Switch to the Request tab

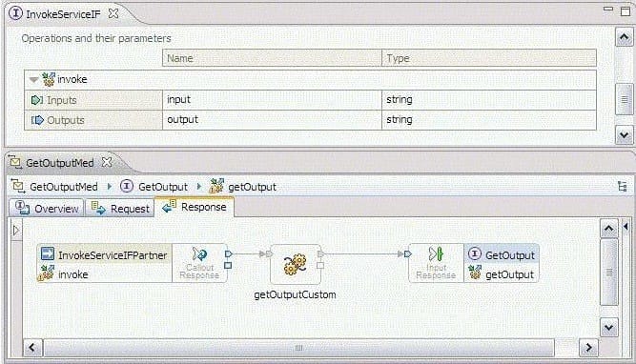pyautogui.click(x=120, y=209)
